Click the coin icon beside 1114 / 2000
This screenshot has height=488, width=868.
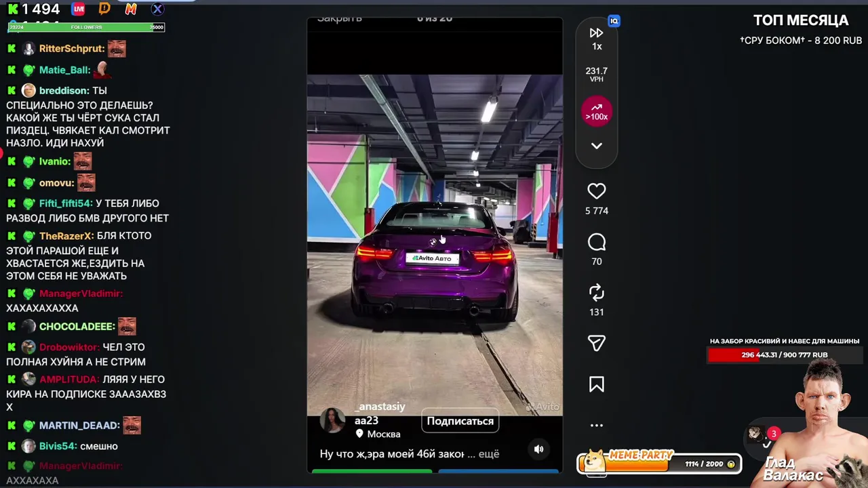730,464
